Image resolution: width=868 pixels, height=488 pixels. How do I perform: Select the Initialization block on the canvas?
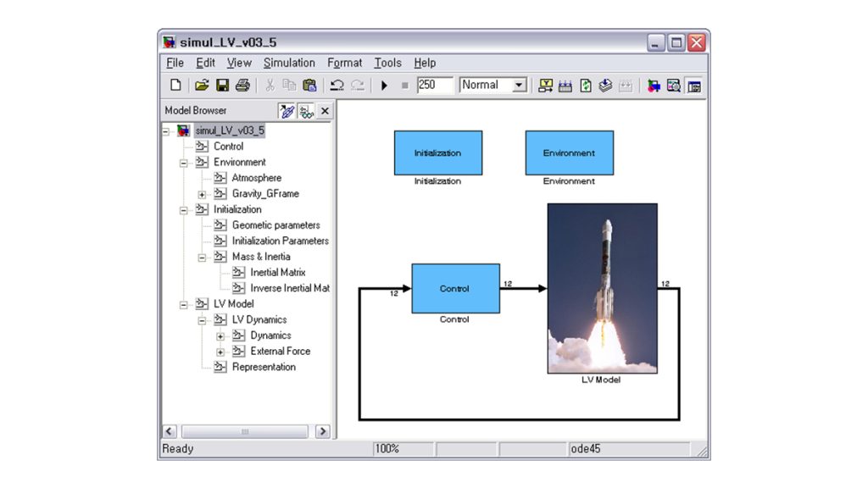(438, 152)
